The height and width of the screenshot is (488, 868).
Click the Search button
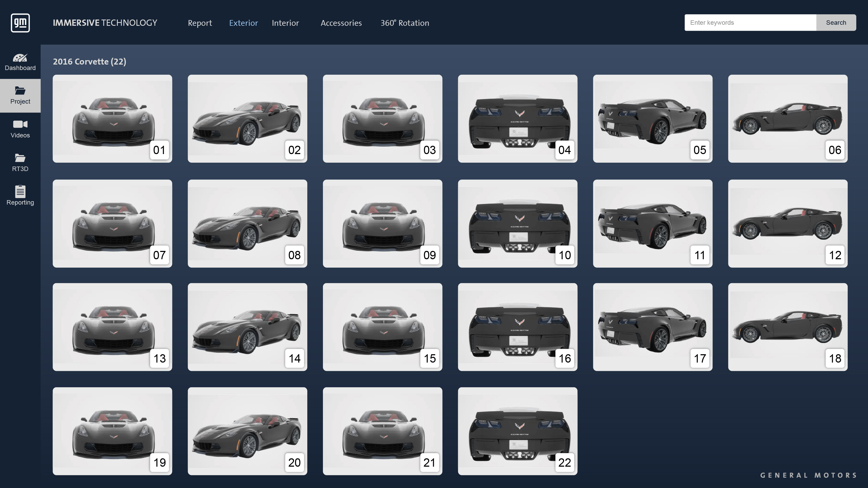[836, 23]
